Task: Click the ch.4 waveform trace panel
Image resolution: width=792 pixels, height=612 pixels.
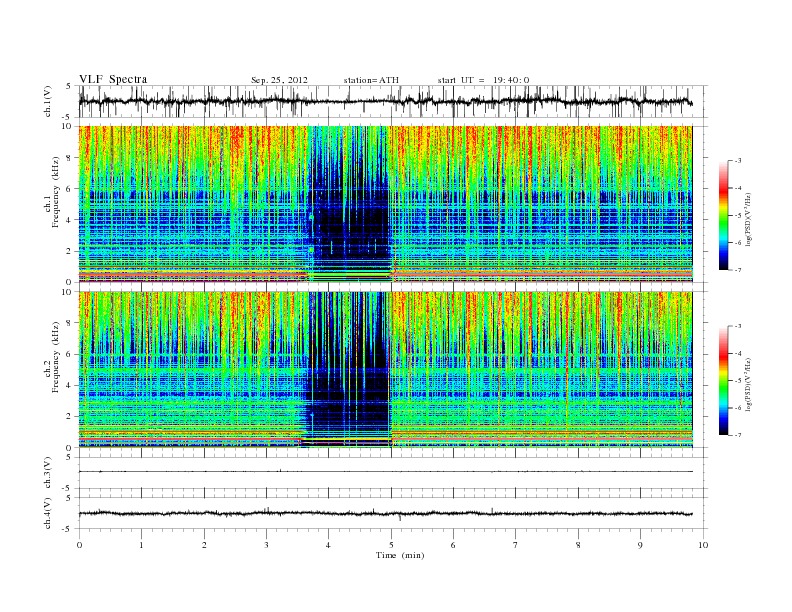Action: coord(393,513)
